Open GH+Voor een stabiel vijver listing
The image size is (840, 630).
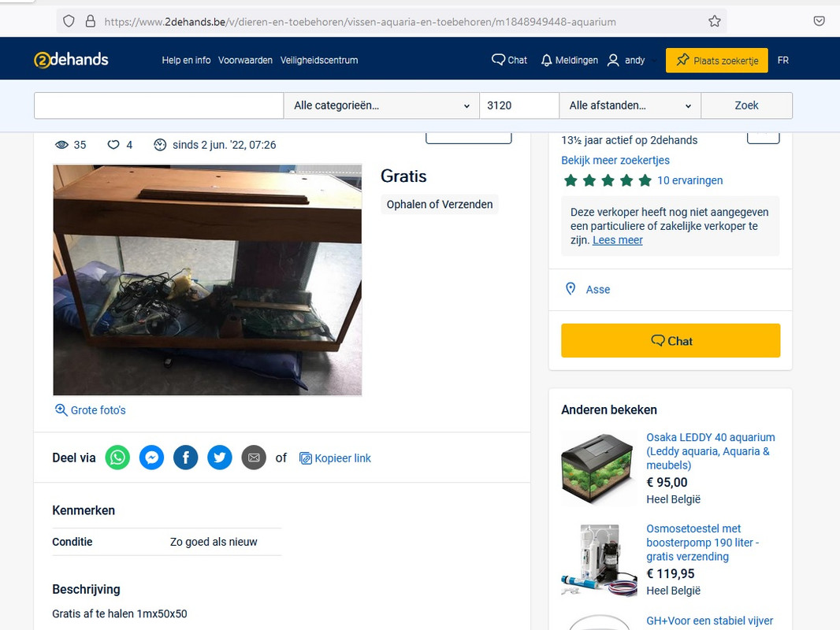coord(709,621)
